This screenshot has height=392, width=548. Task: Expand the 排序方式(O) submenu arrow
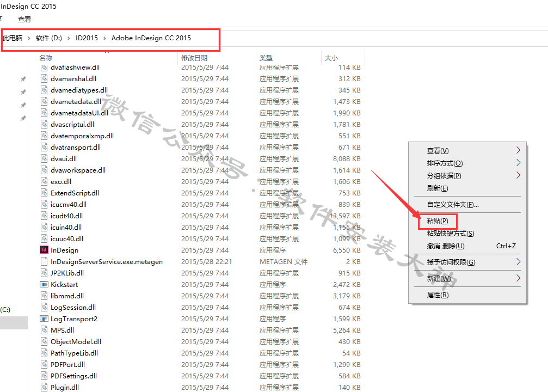(x=518, y=163)
